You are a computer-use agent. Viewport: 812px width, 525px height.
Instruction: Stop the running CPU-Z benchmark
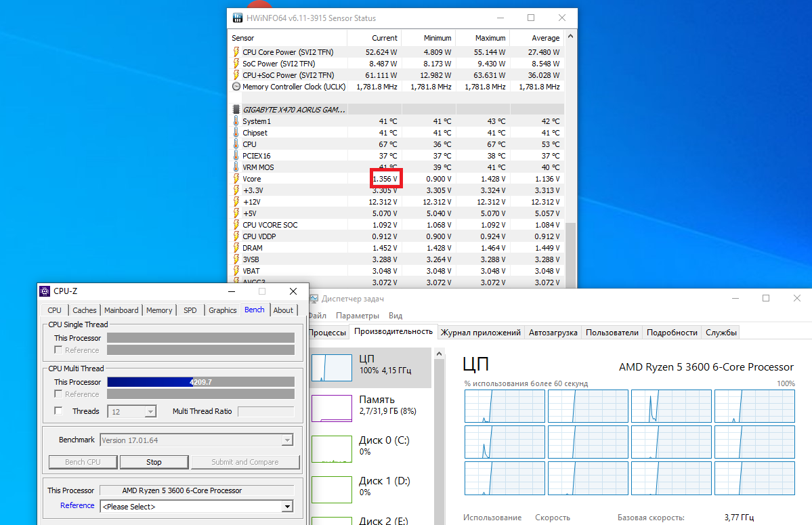154,462
